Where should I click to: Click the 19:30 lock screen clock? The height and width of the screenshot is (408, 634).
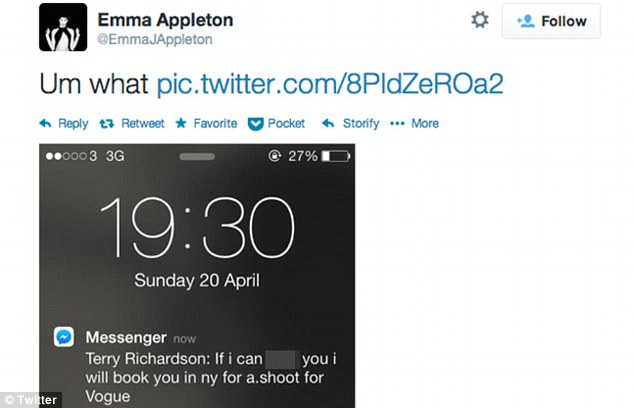(x=196, y=225)
